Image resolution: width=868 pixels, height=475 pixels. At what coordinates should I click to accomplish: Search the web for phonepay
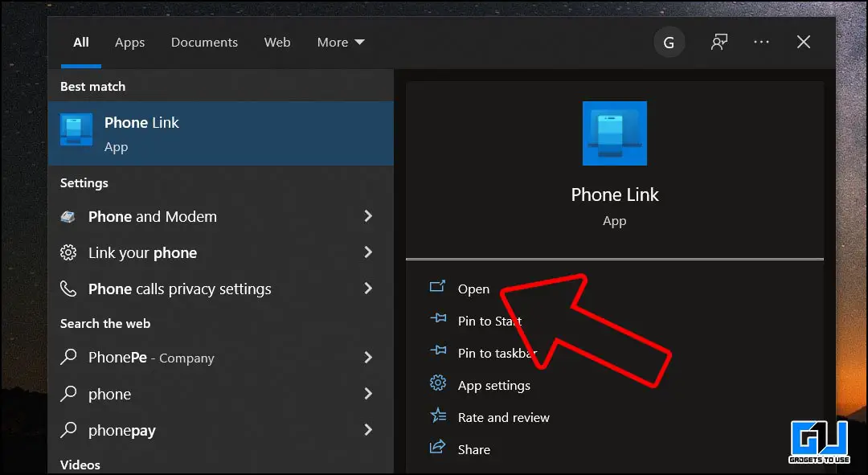pos(220,430)
